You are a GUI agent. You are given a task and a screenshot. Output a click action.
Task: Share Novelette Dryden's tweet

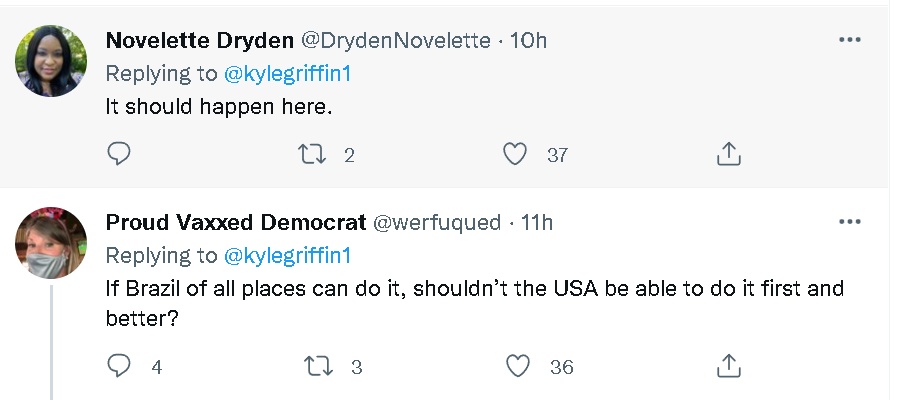[x=729, y=154]
